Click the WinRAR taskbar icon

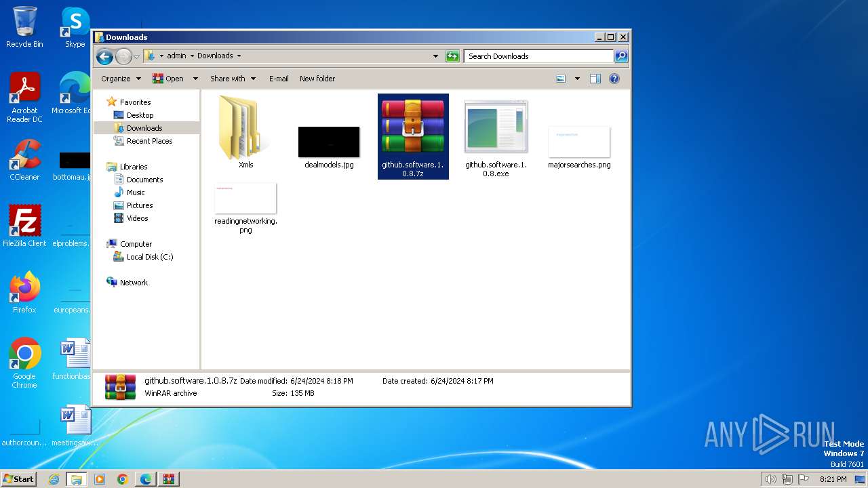(169, 479)
